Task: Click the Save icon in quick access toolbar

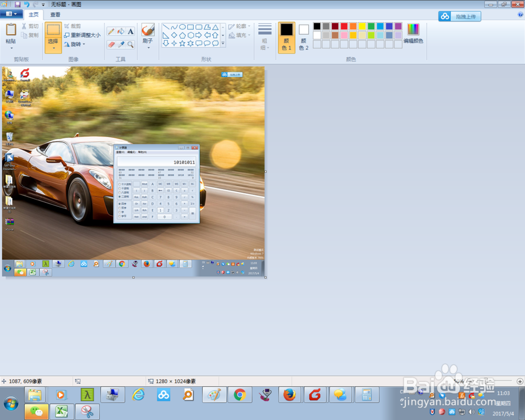Action: tap(17, 4)
